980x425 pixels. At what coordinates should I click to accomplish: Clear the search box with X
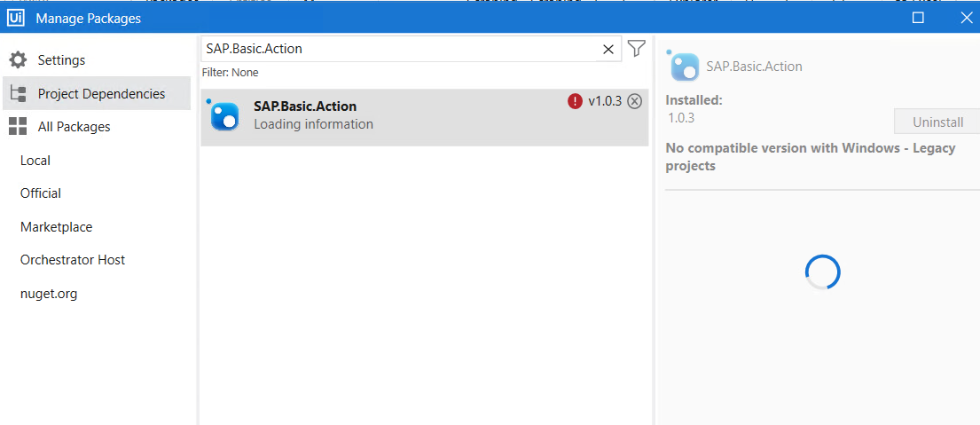click(608, 50)
